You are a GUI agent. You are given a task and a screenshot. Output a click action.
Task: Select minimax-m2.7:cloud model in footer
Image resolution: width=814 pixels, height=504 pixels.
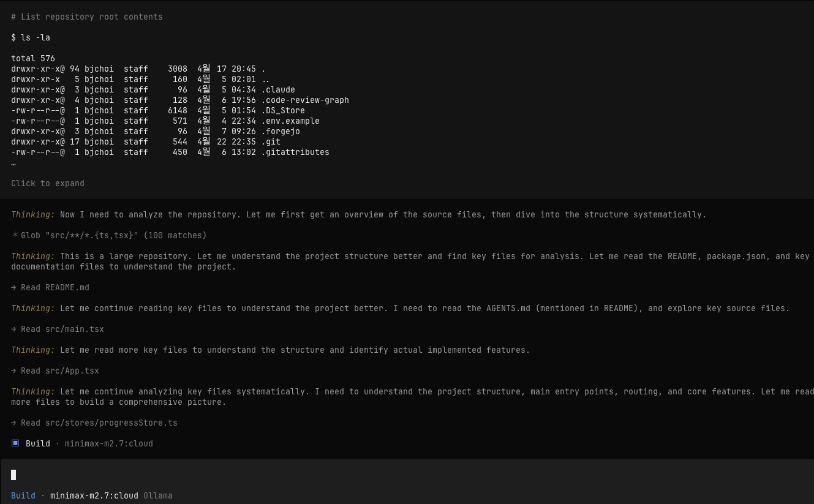point(94,495)
